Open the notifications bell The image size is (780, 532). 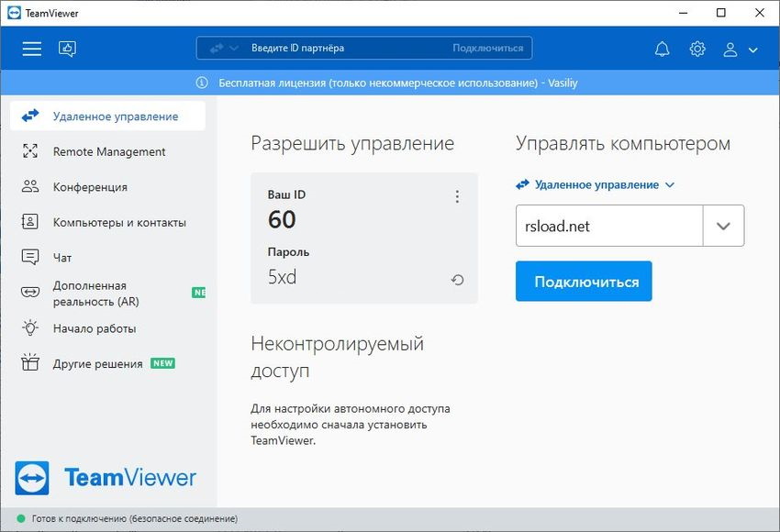tap(662, 49)
